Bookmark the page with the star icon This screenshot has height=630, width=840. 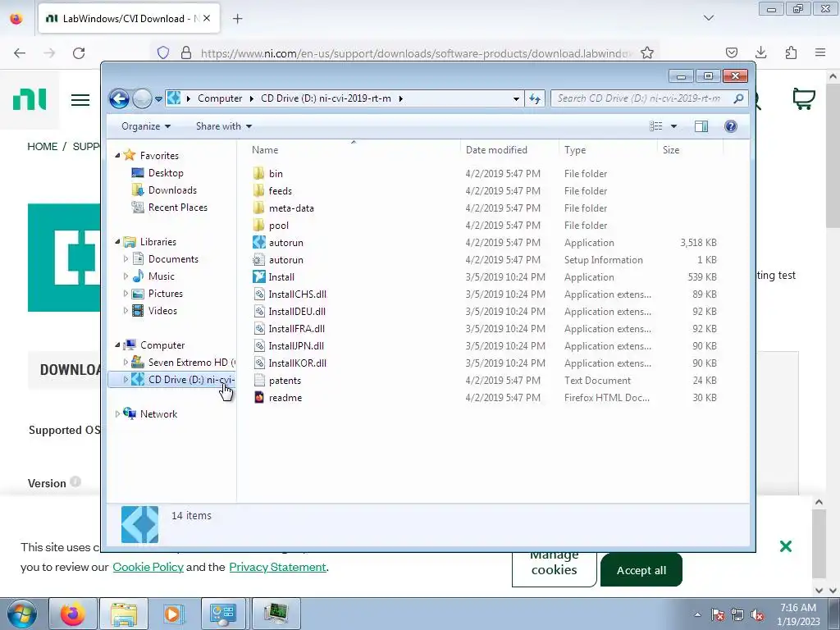point(647,53)
